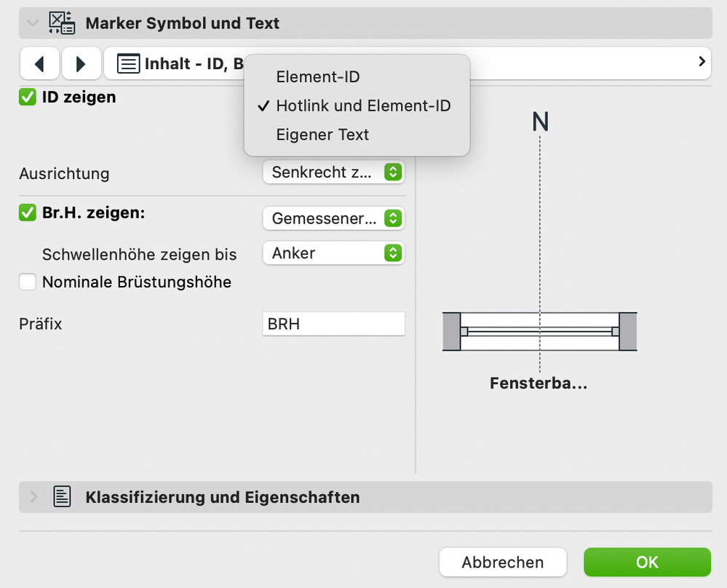The width and height of the screenshot is (727, 588).
Task: Click the window marker preview image
Action: 539,332
